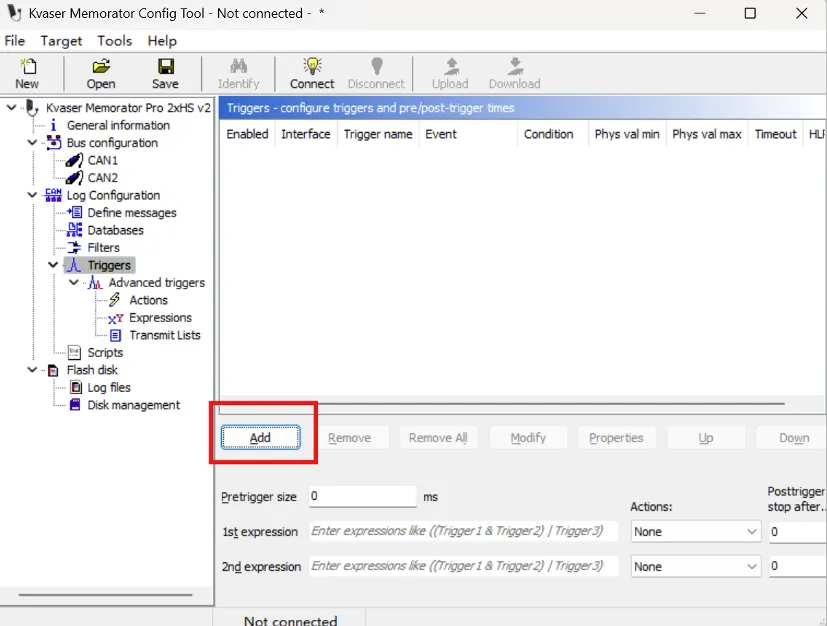Click the General information 'i' icon

(x=53, y=126)
